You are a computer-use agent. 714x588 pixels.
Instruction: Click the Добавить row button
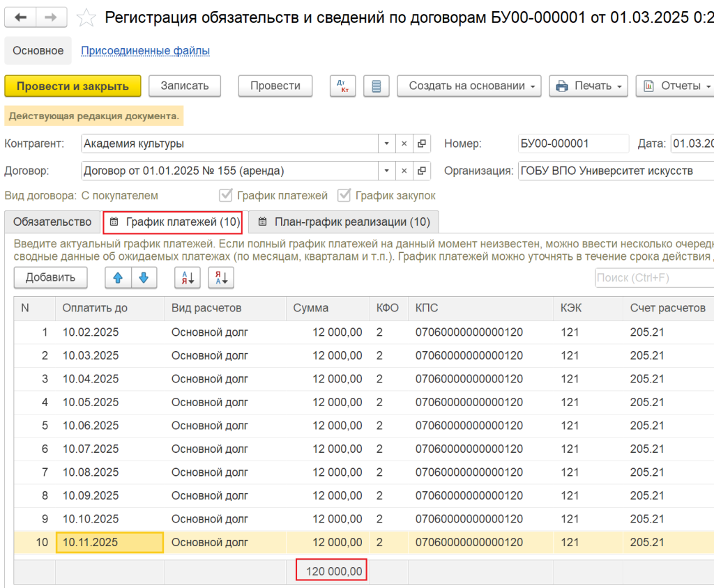click(50, 277)
